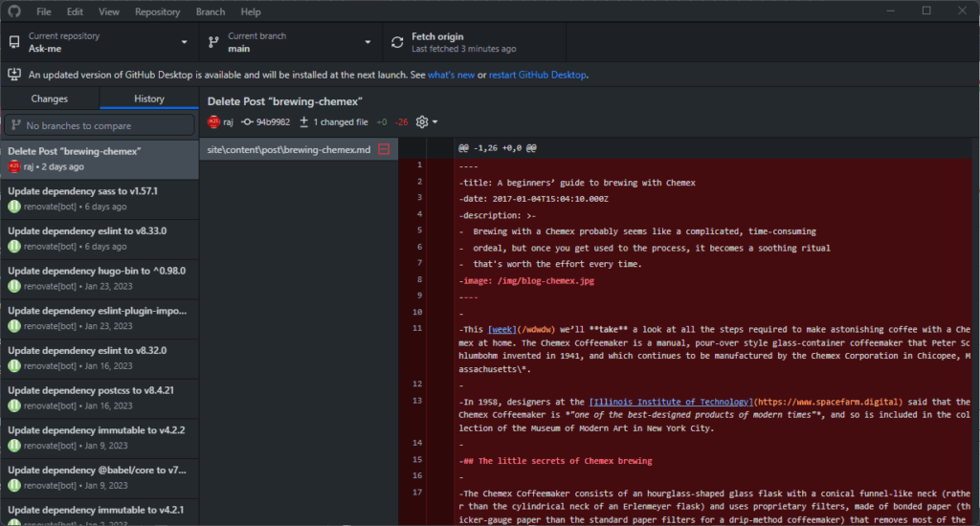Click the 1 changed file icon
Viewport: 980px width, 526px height.
pos(304,122)
